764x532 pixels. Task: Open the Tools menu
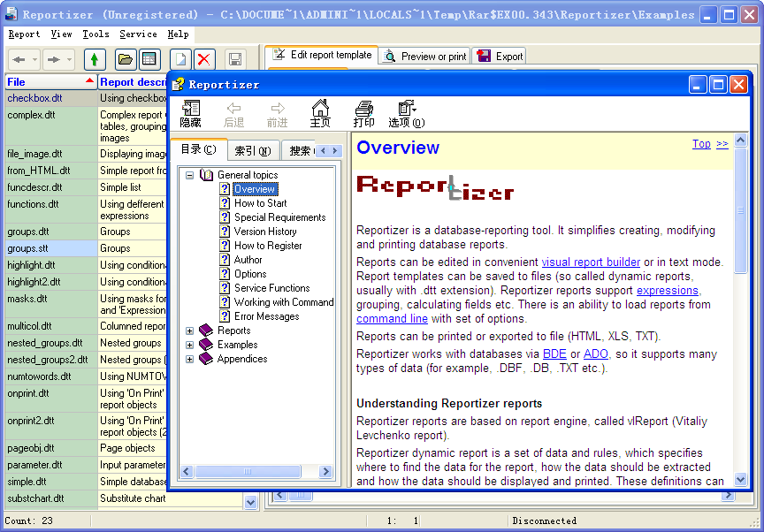pyautogui.click(x=95, y=34)
